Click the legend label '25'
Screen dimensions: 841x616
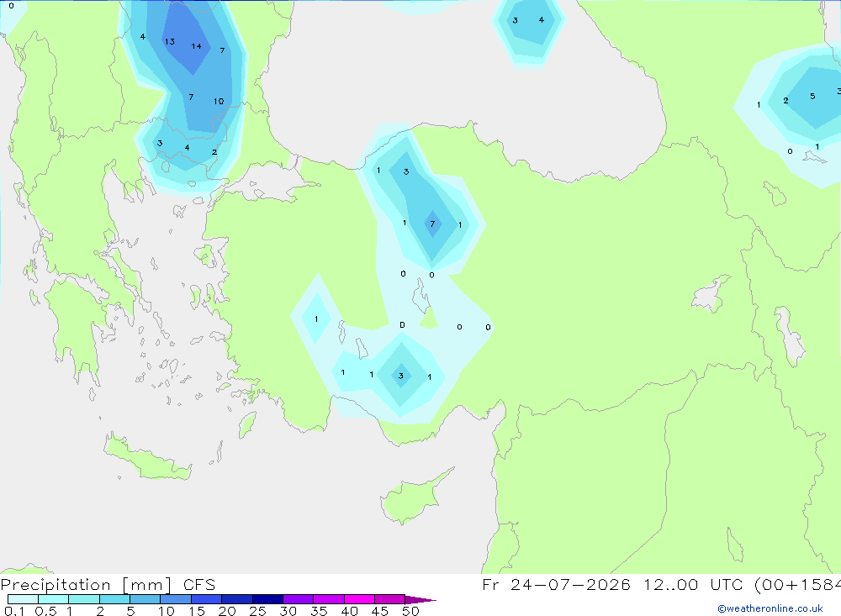(x=257, y=611)
